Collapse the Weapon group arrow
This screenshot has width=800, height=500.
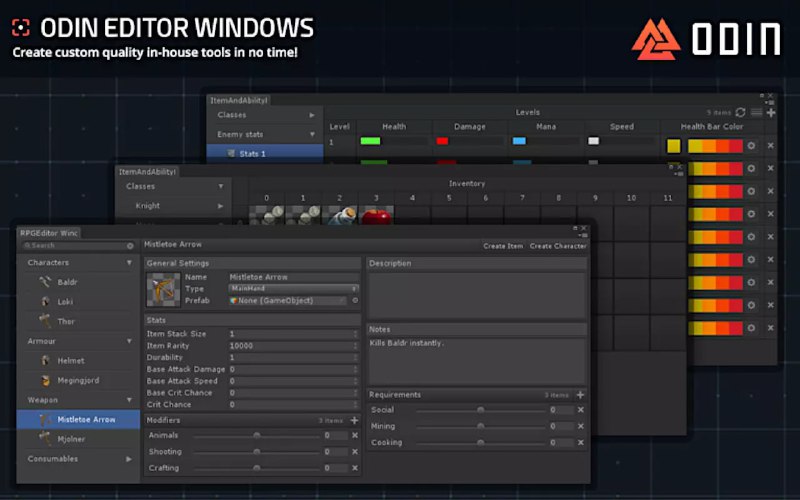(129, 400)
